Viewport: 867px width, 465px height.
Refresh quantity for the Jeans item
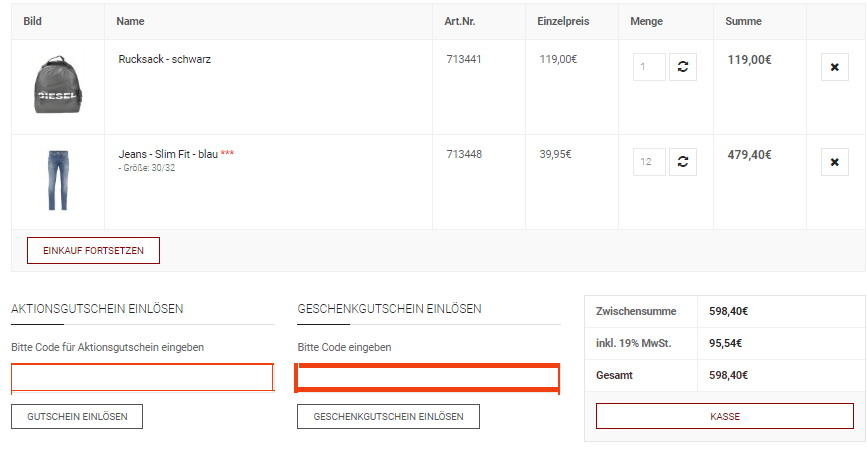(682, 162)
